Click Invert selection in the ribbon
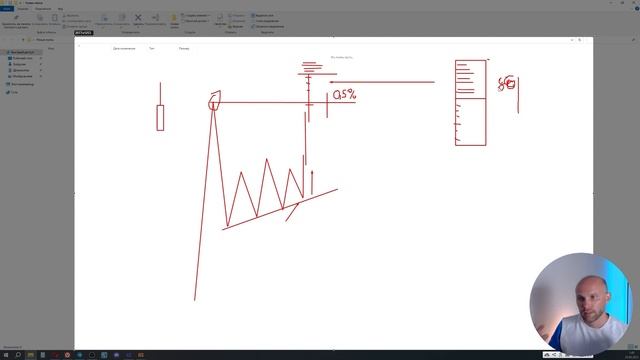 [268, 27]
